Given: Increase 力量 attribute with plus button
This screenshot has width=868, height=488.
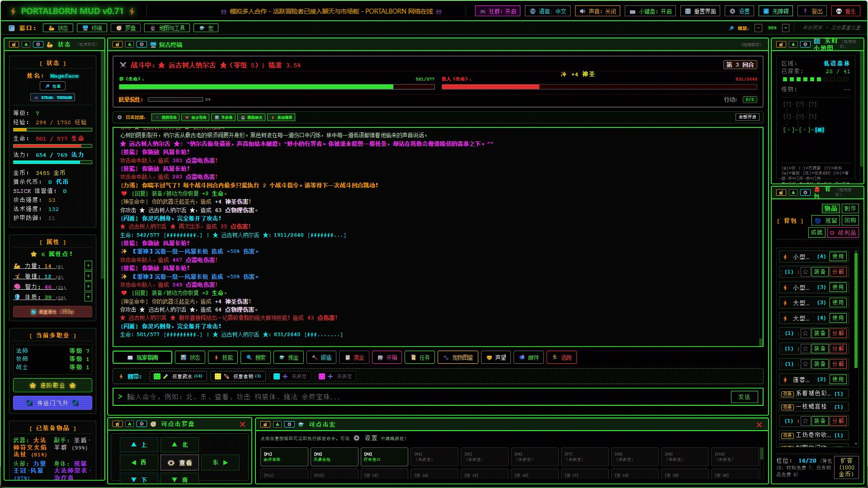Looking at the screenshot, I should 89,266.
